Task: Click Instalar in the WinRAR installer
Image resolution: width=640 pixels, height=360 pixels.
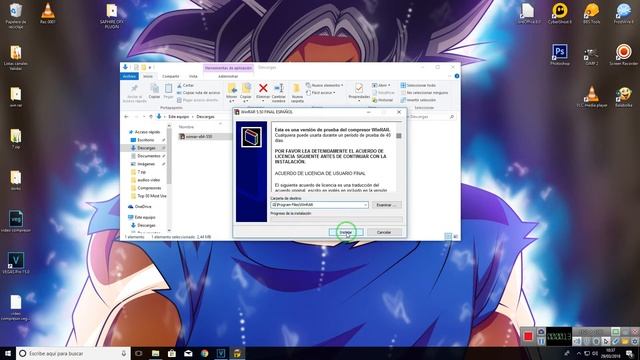Action: pyautogui.click(x=346, y=232)
